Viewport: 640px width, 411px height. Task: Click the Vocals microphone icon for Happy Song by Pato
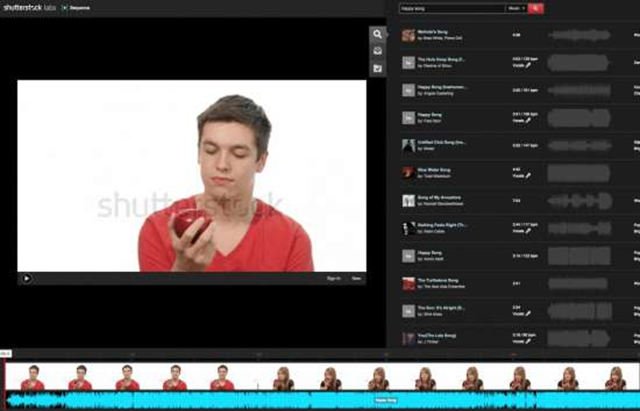(x=528, y=120)
